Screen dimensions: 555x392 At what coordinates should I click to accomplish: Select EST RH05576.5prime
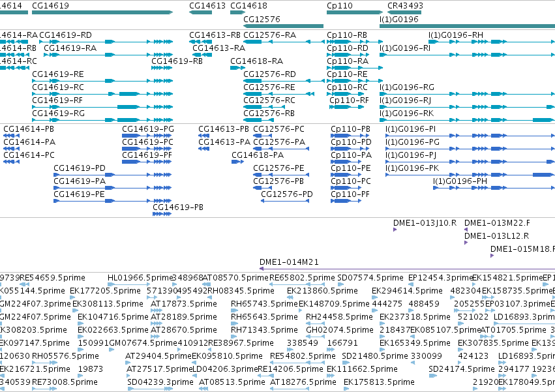click(44, 363)
